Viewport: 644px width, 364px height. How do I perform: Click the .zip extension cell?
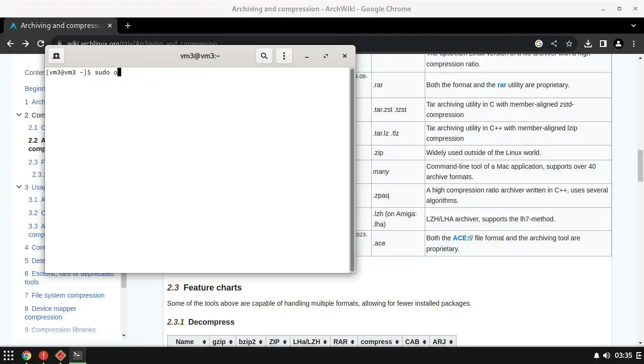tap(398, 153)
